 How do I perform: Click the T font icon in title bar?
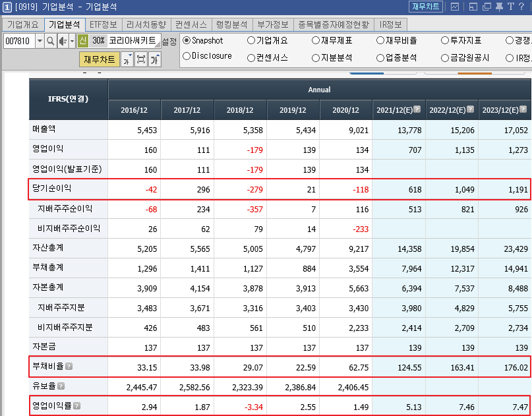(x=511, y=7)
